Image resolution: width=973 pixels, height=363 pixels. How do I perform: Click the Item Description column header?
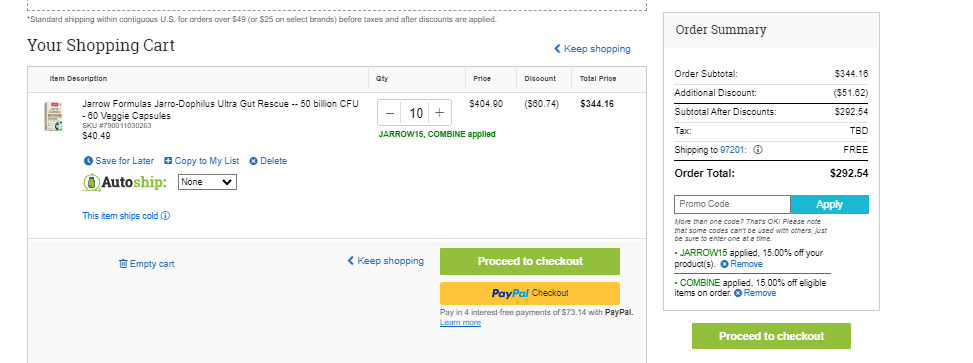pyautogui.click(x=78, y=79)
